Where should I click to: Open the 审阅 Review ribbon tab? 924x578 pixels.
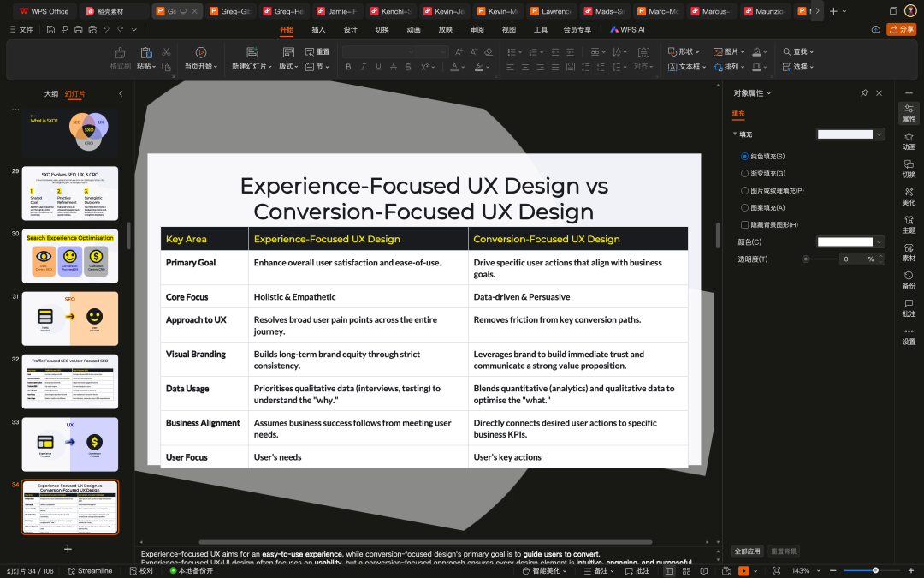click(x=477, y=29)
